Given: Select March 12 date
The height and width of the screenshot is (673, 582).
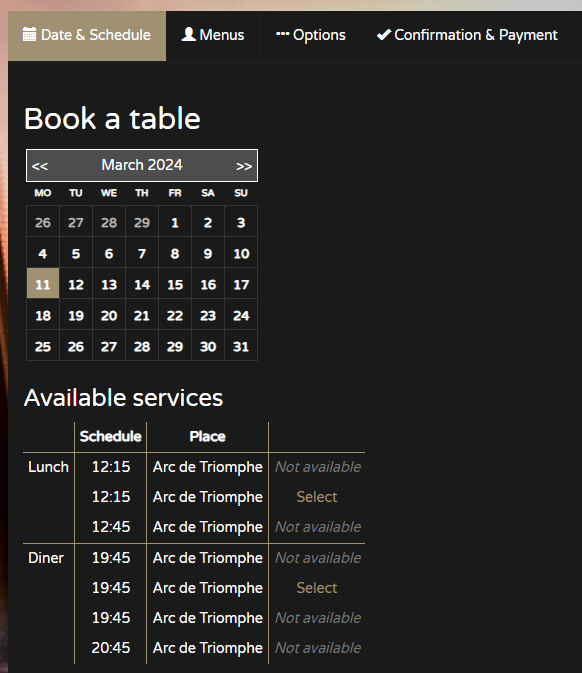Looking at the screenshot, I should pos(76,283).
